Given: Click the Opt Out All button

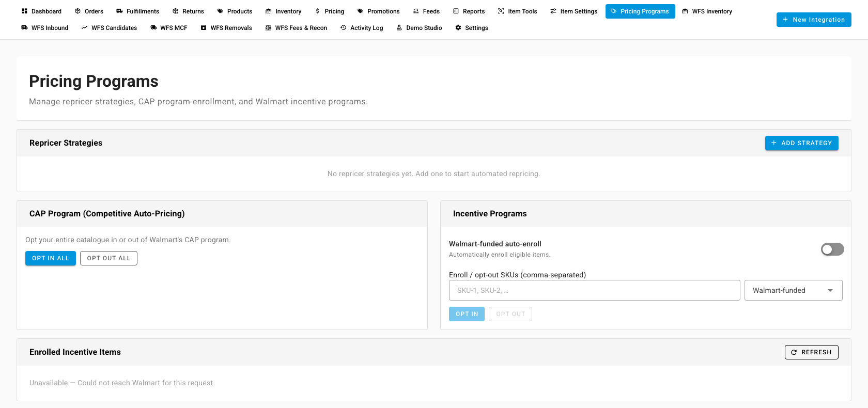Looking at the screenshot, I should [109, 258].
